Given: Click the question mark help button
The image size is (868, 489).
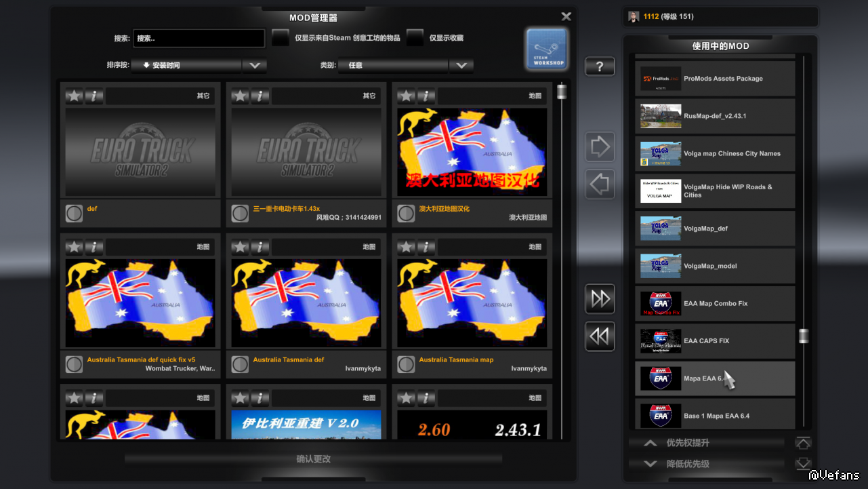Looking at the screenshot, I should [x=600, y=66].
